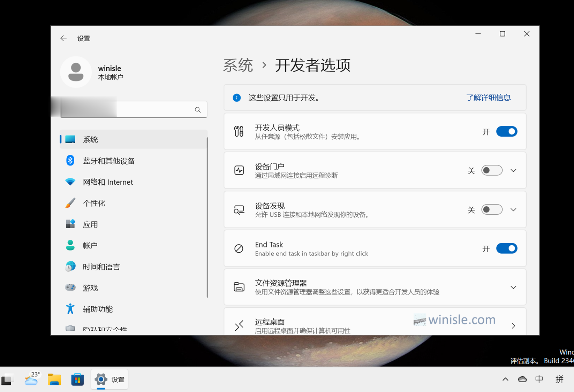Click the device discovery icon beside 设备发现

pyautogui.click(x=239, y=210)
